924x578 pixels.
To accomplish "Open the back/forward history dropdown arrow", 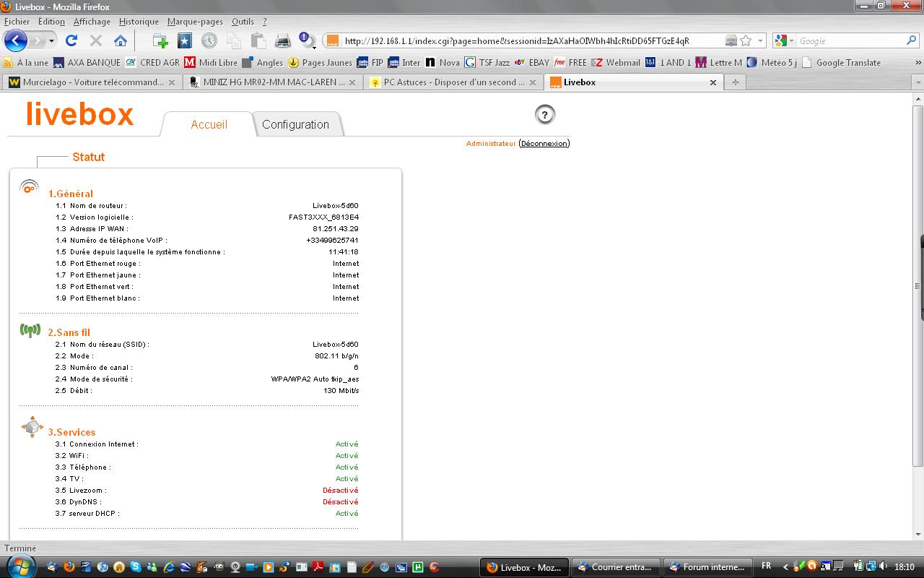I will pos(51,41).
